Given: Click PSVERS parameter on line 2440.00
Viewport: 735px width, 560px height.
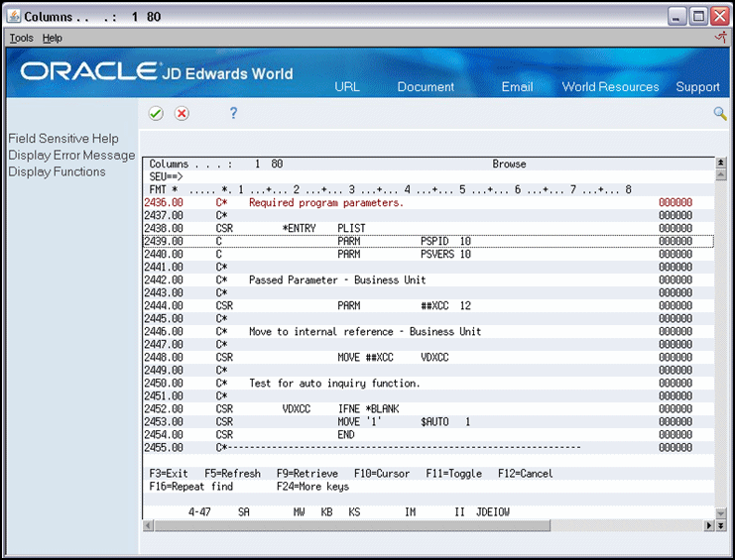Looking at the screenshot, I should coord(437,254).
